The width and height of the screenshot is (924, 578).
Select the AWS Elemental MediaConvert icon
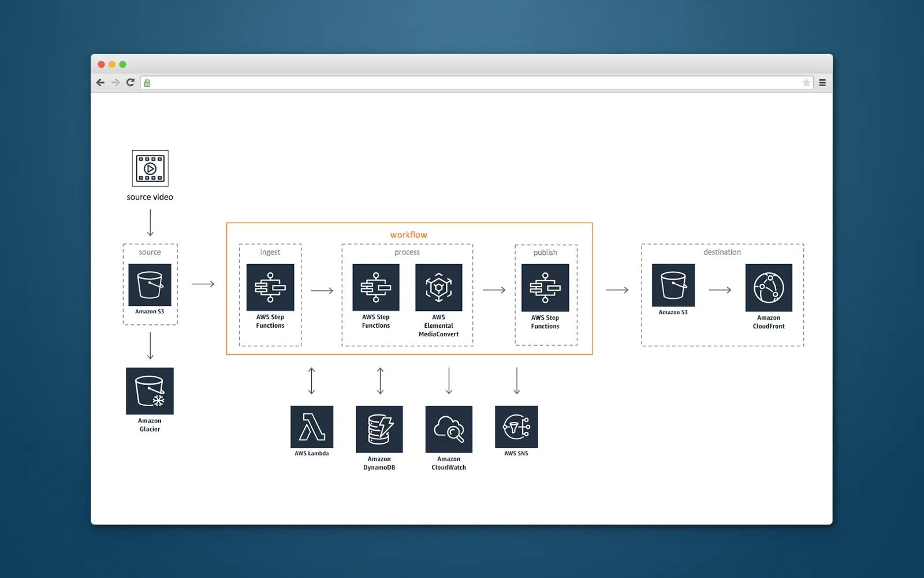(439, 287)
